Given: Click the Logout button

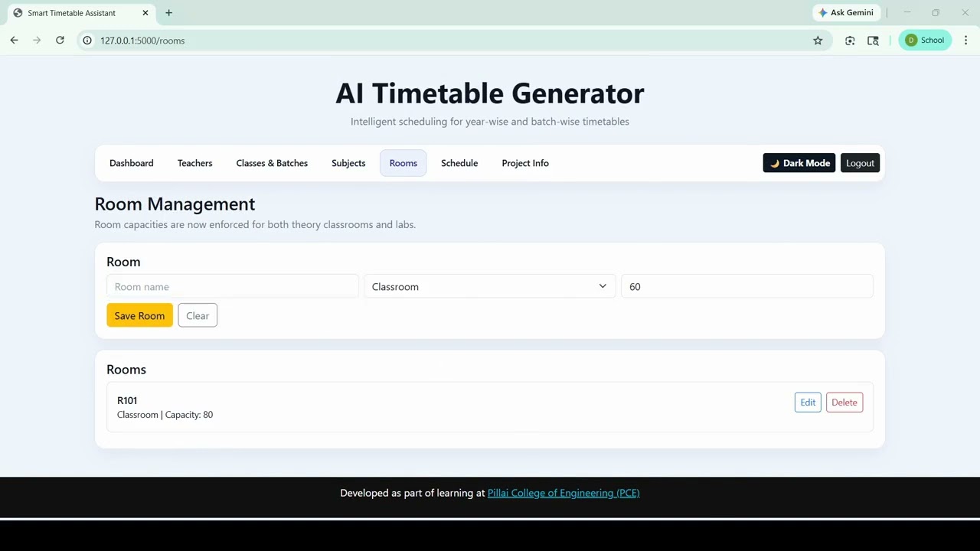Looking at the screenshot, I should pos(860,163).
